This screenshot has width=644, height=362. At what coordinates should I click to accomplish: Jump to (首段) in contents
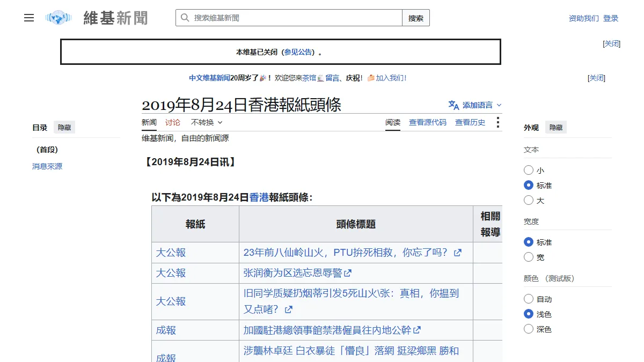pos(47,150)
